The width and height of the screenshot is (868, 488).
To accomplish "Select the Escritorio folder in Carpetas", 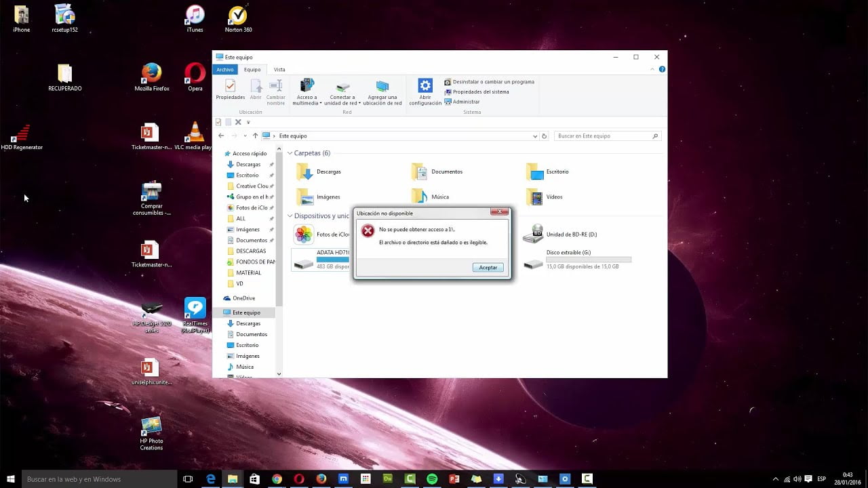I will click(547, 171).
